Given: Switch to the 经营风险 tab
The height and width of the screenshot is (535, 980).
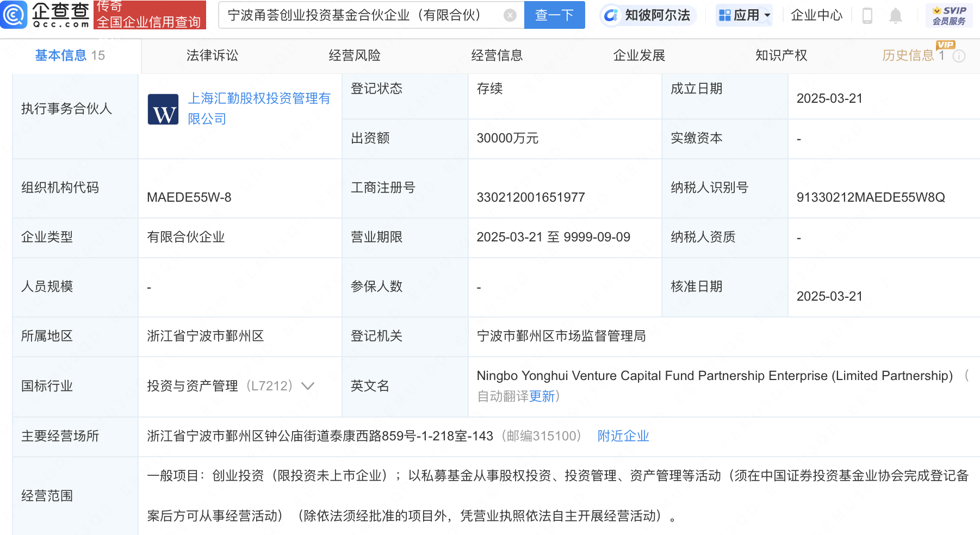Looking at the screenshot, I should click(355, 55).
